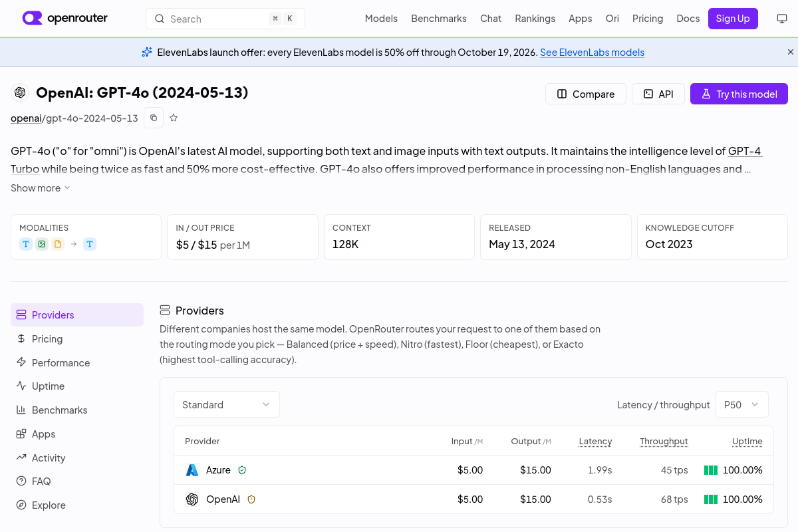The image size is (798, 532).
Task: Open the Standard routing dropdown
Action: click(x=227, y=404)
